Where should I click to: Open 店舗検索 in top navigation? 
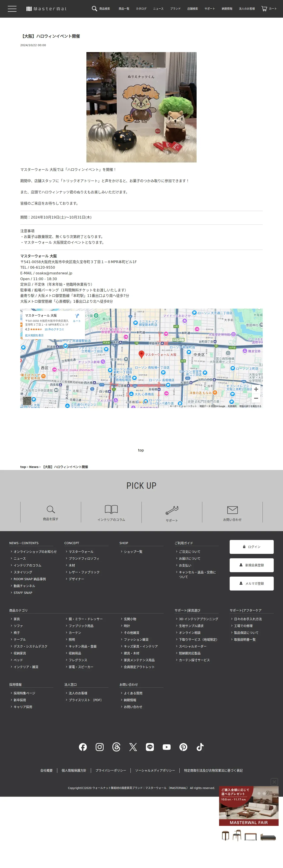[192, 9]
